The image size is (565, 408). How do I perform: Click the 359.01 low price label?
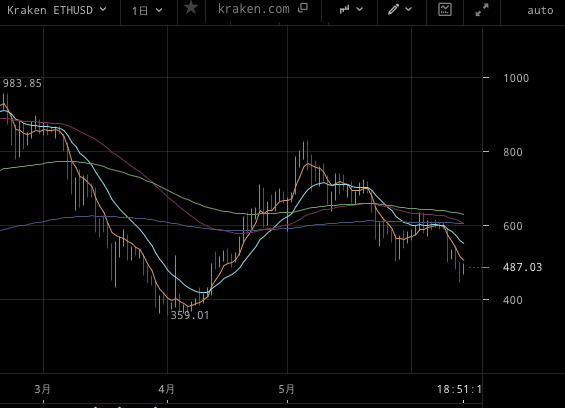click(190, 315)
